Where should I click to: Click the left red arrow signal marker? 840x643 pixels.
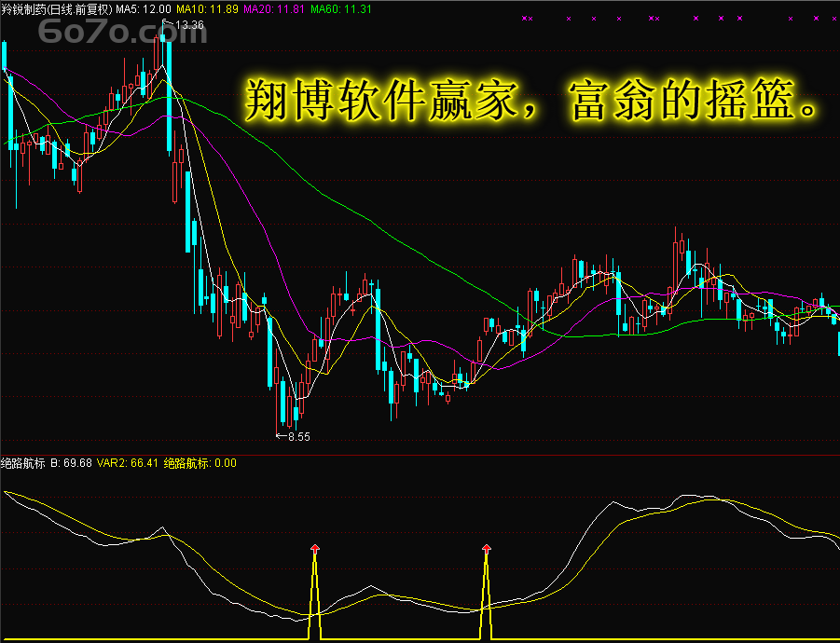pos(315,548)
